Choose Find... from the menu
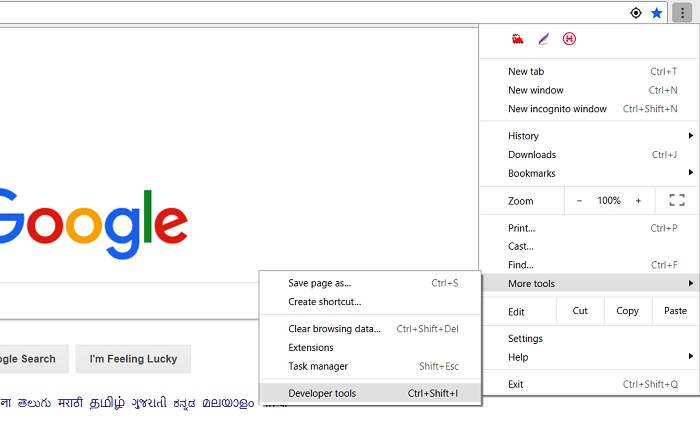 590,265
